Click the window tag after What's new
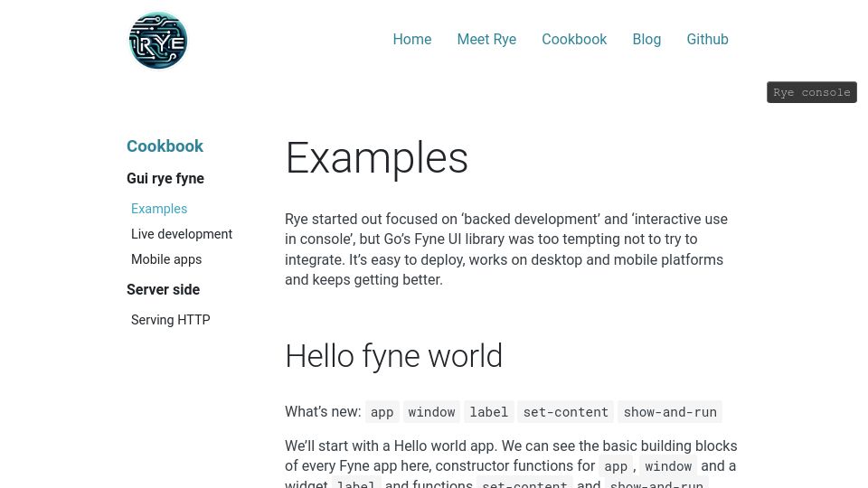Viewport: 868px width, 488px height. coord(431,412)
